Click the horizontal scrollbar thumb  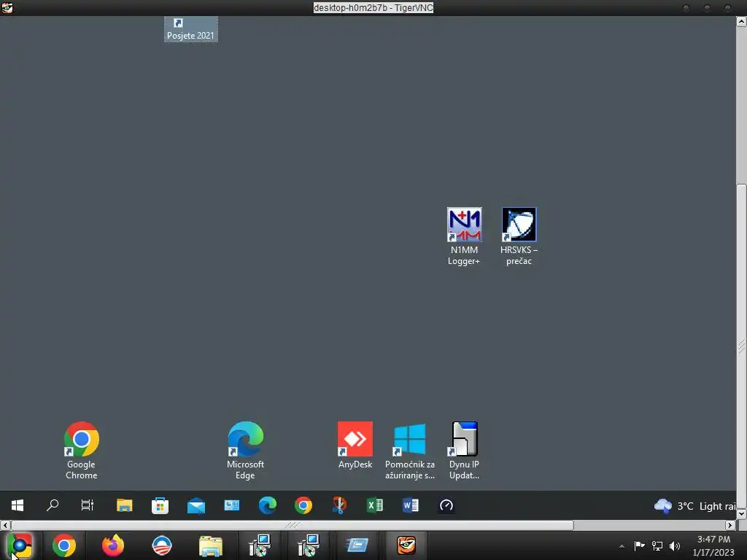coord(292,525)
